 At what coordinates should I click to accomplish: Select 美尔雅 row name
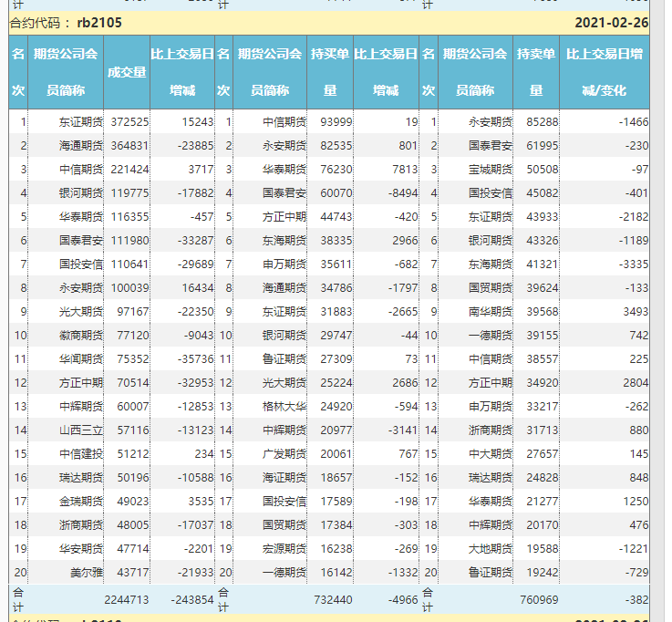(x=87, y=572)
